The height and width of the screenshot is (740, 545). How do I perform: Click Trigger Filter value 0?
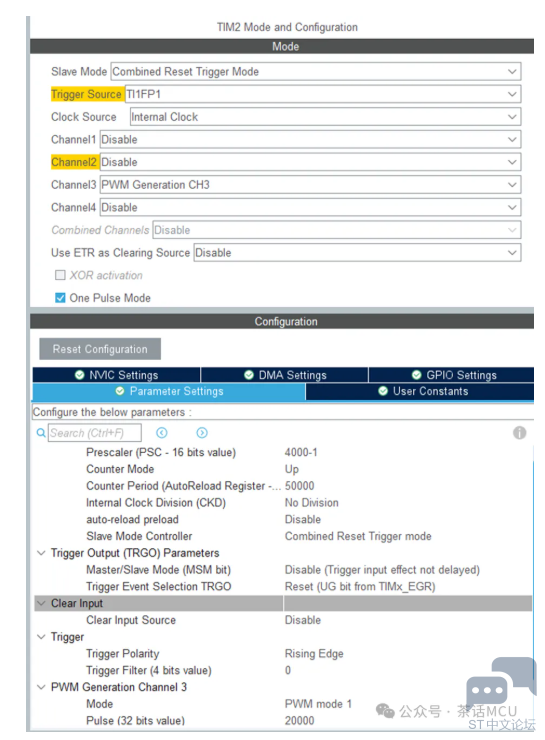pos(288,671)
